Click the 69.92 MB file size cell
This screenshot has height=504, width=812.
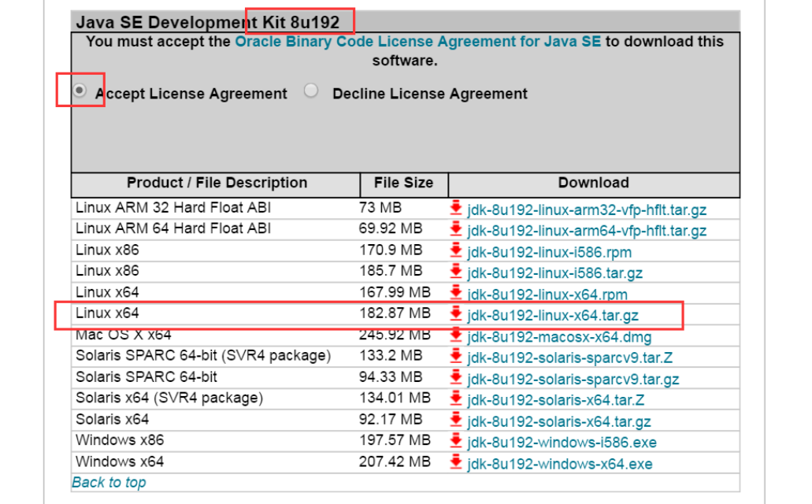tap(391, 228)
